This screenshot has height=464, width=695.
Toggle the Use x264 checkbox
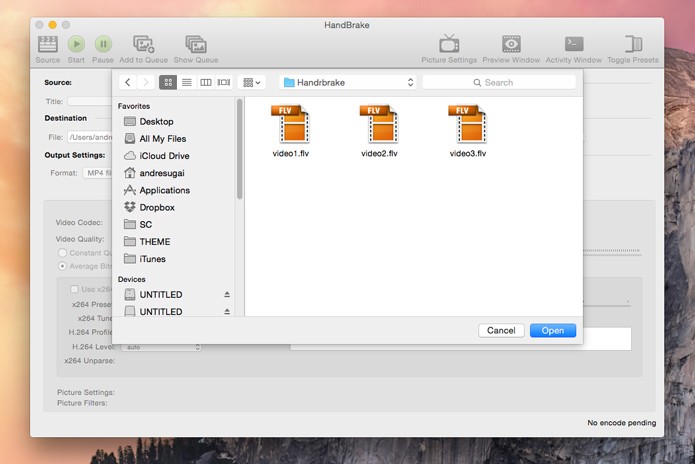(74, 289)
